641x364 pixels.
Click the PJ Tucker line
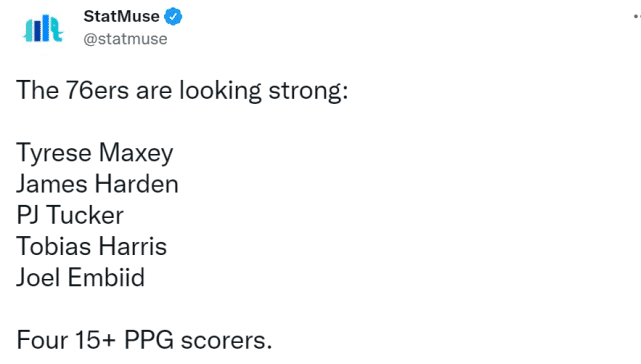coord(70,215)
